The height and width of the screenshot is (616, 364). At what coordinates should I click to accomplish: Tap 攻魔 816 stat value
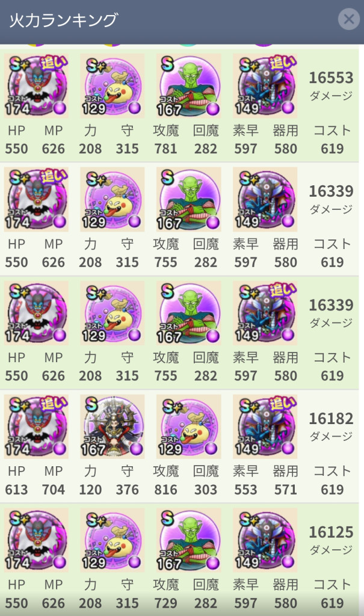(x=165, y=490)
